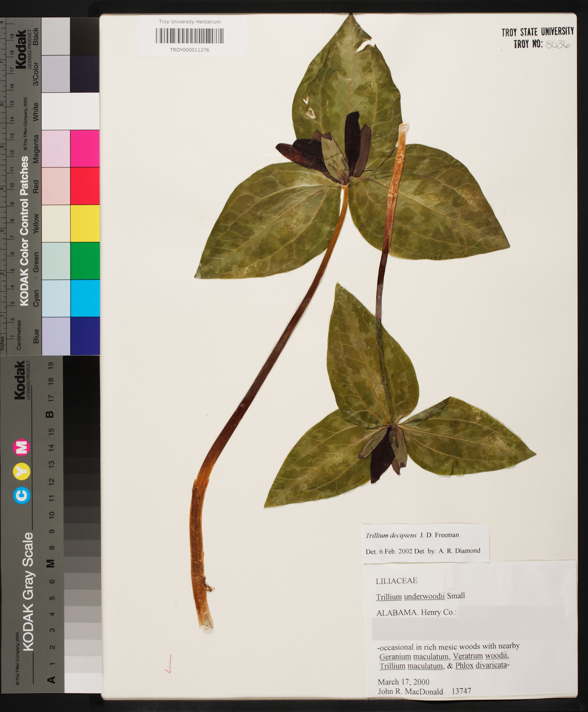
Task: Click the barcode on herbarium label
Action: click(x=189, y=36)
